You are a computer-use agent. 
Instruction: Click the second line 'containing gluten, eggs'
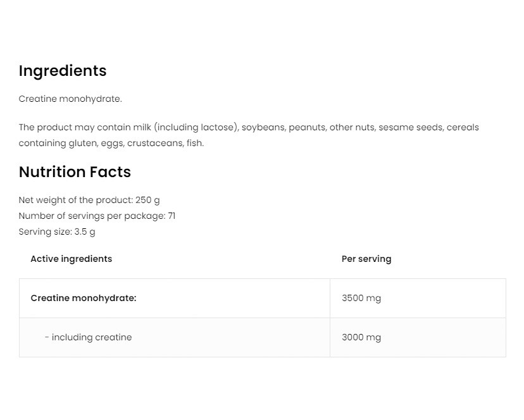click(111, 143)
